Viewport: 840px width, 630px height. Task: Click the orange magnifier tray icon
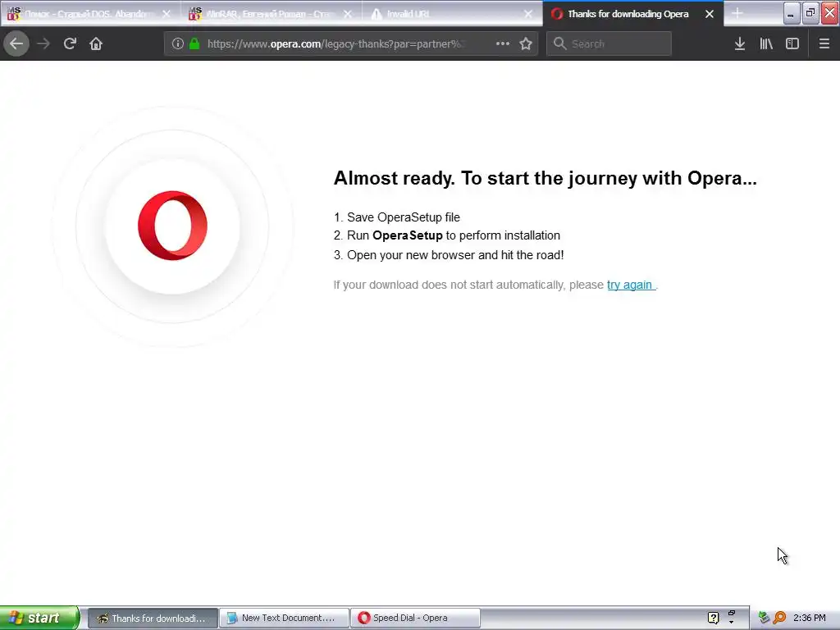[779, 618]
